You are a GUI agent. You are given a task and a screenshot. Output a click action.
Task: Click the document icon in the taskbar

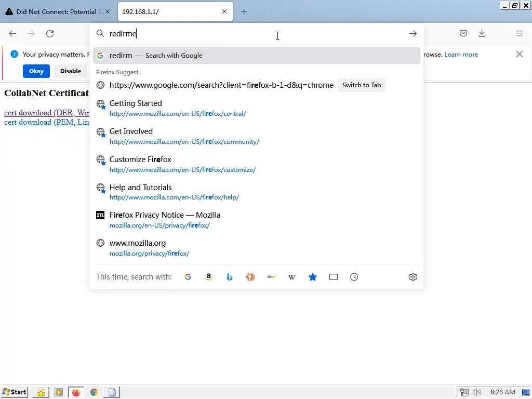112,393
